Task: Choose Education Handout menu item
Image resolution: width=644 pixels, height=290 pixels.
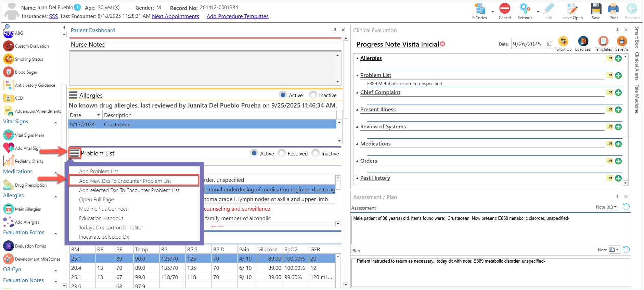Action: point(101,218)
